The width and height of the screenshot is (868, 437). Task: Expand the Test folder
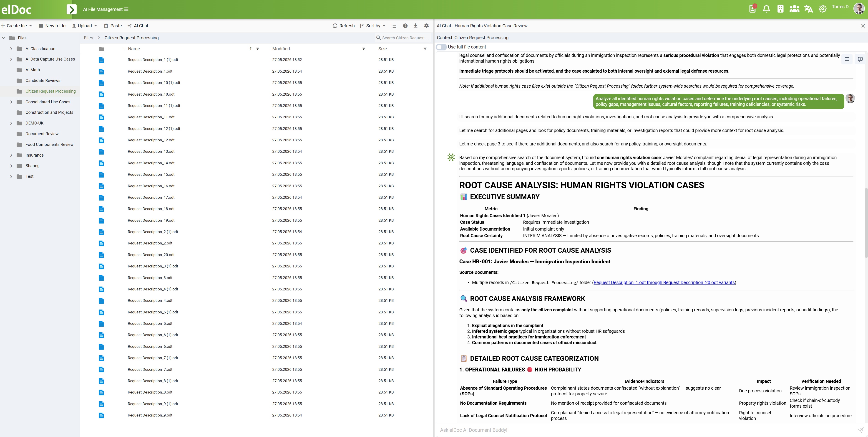[11, 176]
